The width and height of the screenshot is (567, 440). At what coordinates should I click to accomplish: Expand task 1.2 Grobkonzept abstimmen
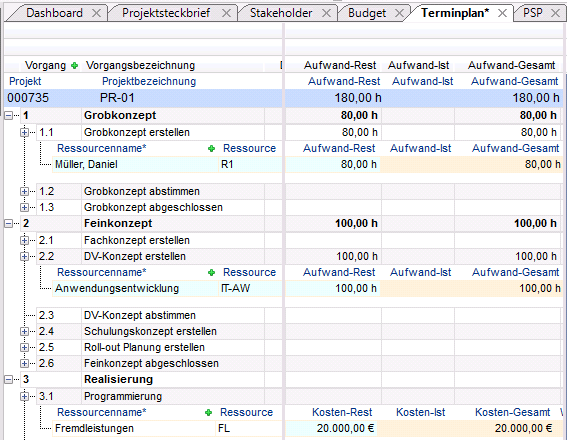tap(24, 192)
